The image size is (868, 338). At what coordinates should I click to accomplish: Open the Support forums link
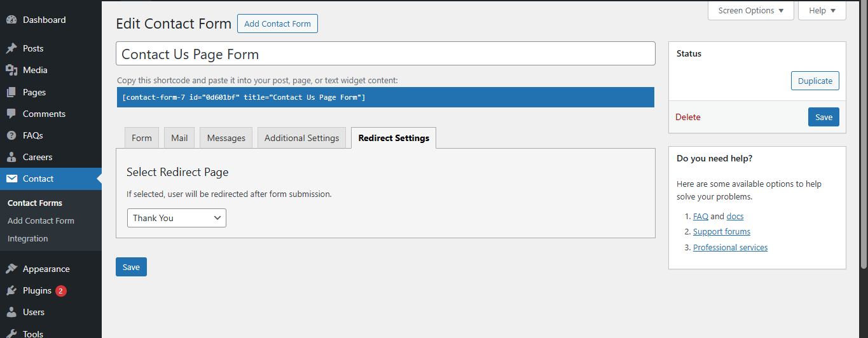click(x=721, y=232)
